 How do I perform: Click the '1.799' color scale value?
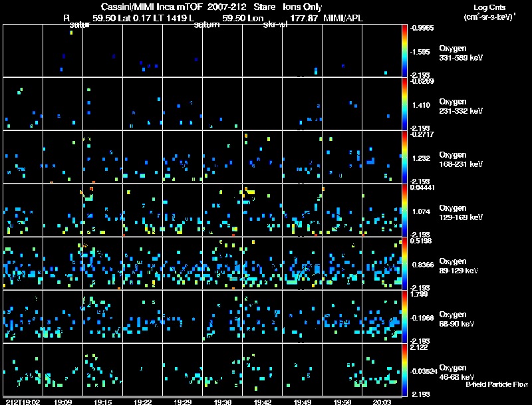419,294
